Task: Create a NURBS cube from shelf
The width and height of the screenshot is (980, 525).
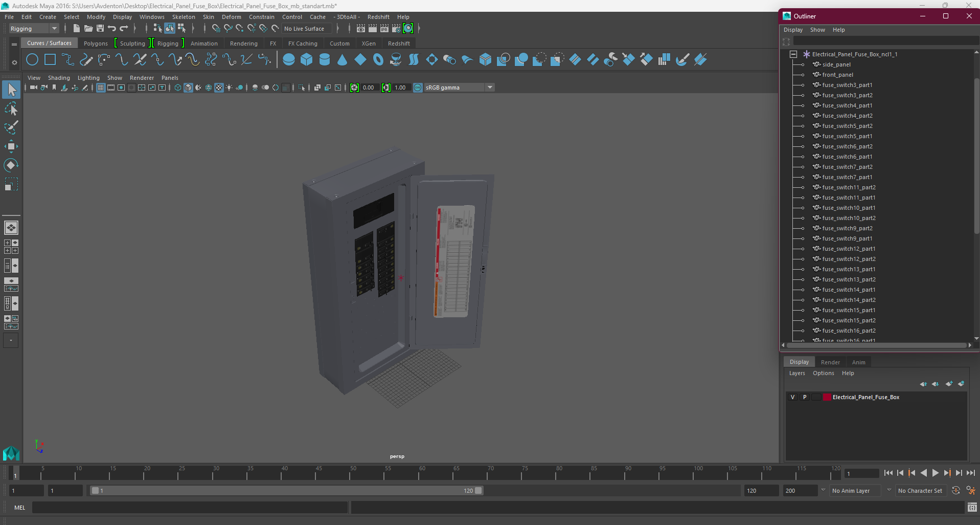Action: tap(307, 60)
